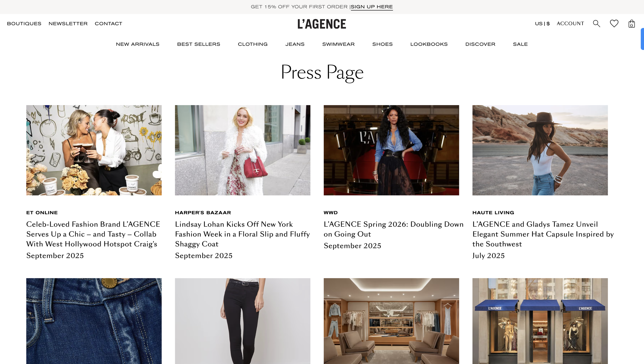Open the Haute Living hat capsule headline
This screenshot has width=644, height=364.
pos(543,234)
